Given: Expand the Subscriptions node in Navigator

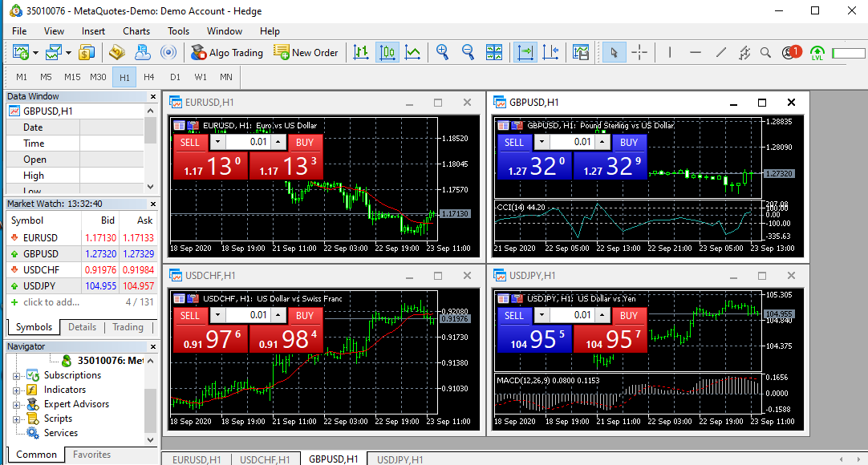Looking at the screenshot, I should (17, 376).
